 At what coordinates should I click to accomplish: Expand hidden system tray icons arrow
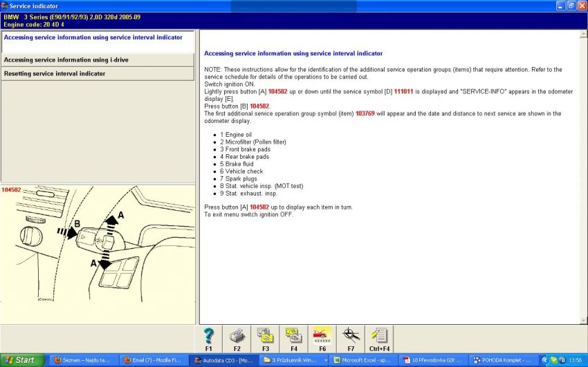(545, 360)
